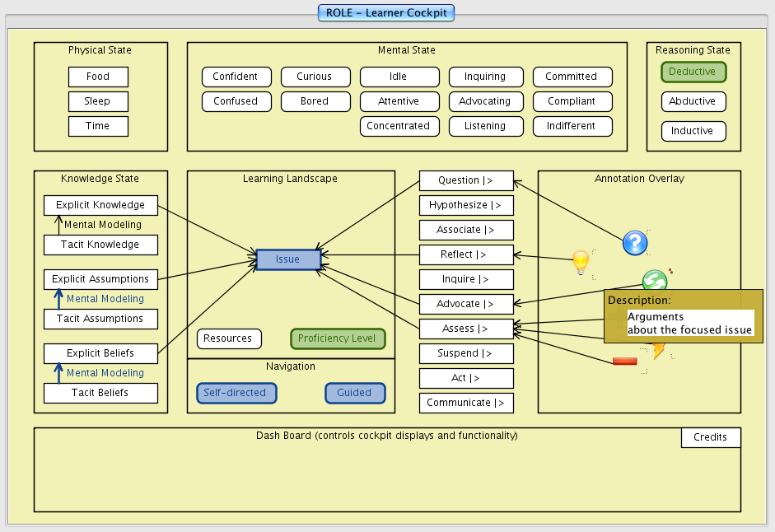
Task: Enable Guided navigation mode
Action: tap(354, 393)
